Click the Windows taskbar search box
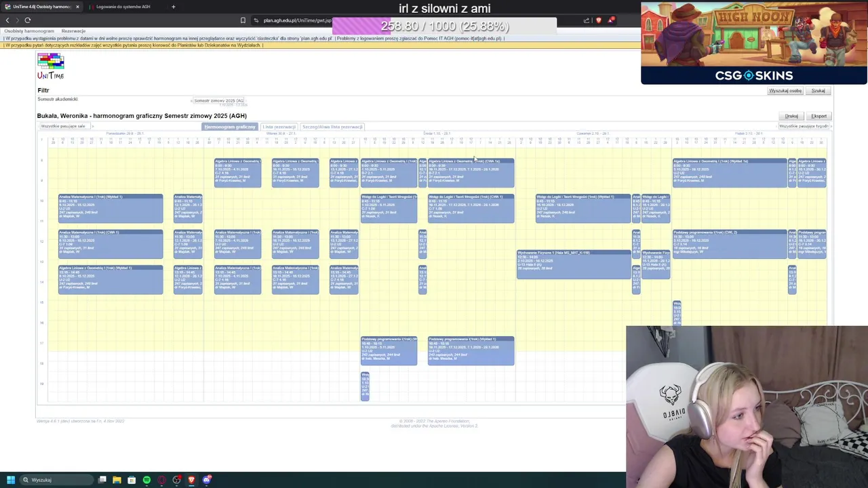 [56, 480]
